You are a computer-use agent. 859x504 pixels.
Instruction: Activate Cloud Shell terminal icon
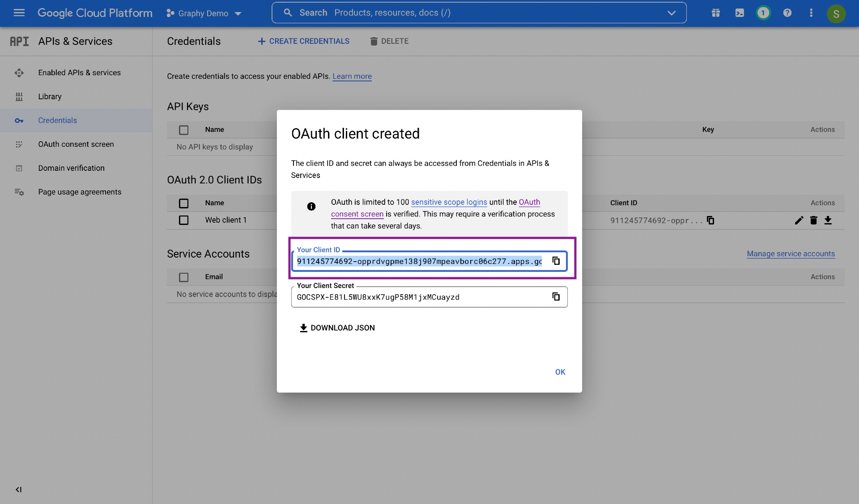coord(740,13)
